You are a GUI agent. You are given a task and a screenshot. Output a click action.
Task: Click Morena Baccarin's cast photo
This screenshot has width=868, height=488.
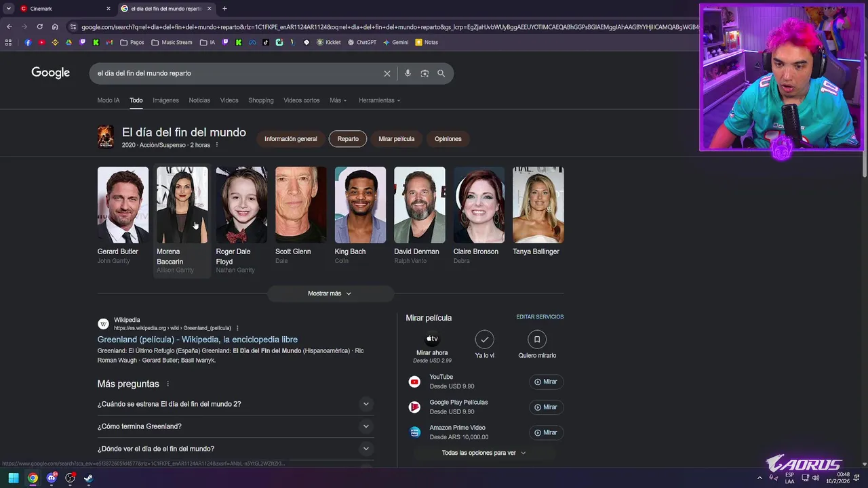coord(182,205)
